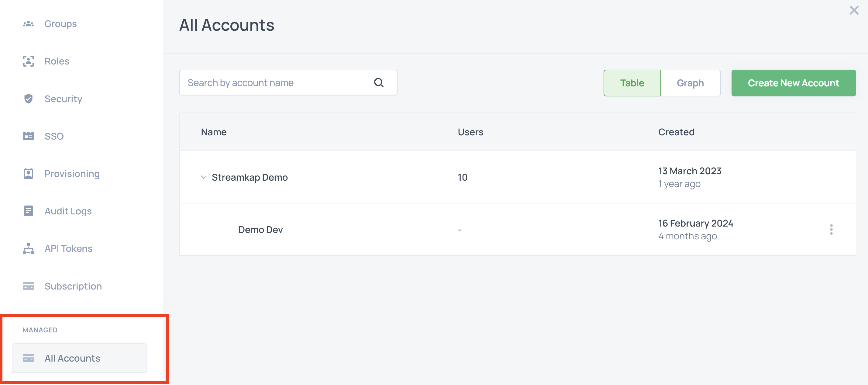Click the Audit Logs document icon
The width and height of the screenshot is (868, 385).
coord(28,211)
